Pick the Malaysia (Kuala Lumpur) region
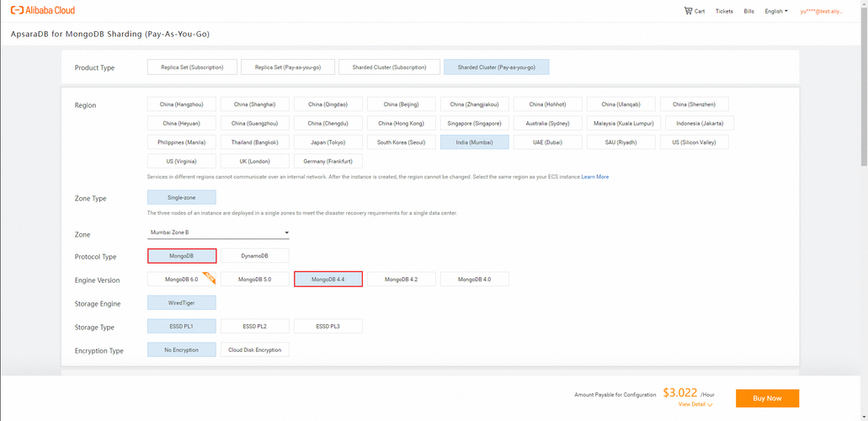 (x=624, y=123)
